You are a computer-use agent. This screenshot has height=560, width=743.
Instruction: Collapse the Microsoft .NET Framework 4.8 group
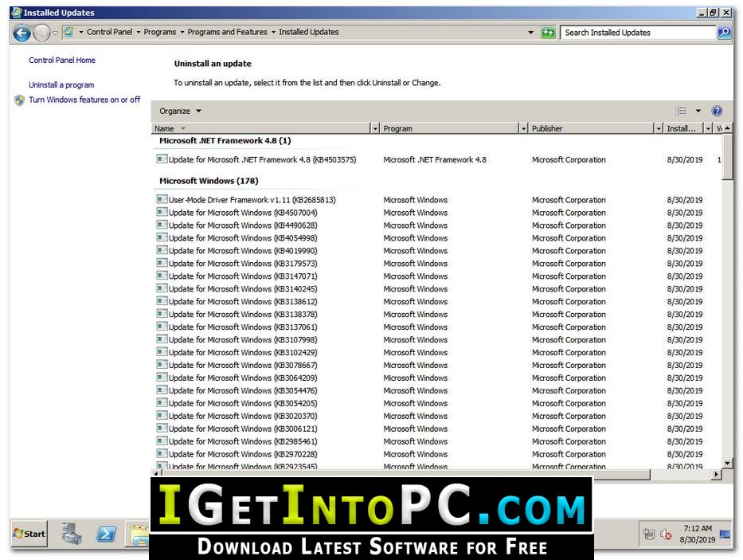tap(225, 141)
